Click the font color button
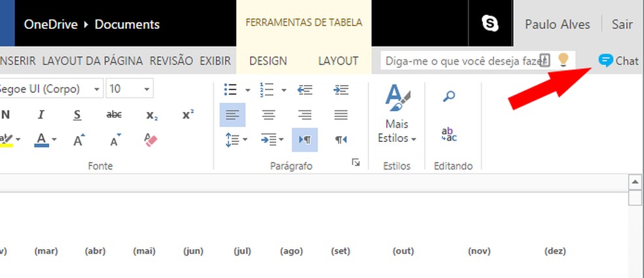The width and height of the screenshot is (644, 278). [x=42, y=140]
